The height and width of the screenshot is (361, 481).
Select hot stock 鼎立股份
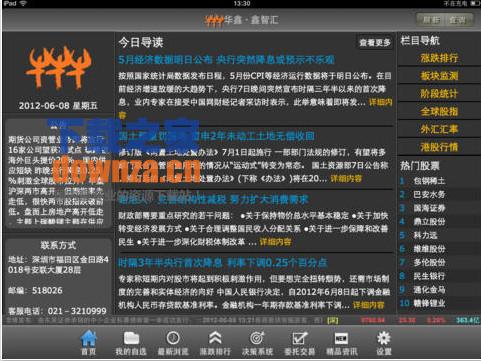429,222
